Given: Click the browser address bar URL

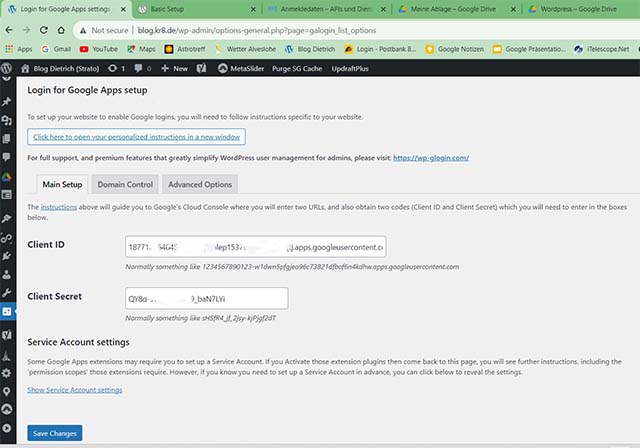Looking at the screenshot, I should (257, 31).
